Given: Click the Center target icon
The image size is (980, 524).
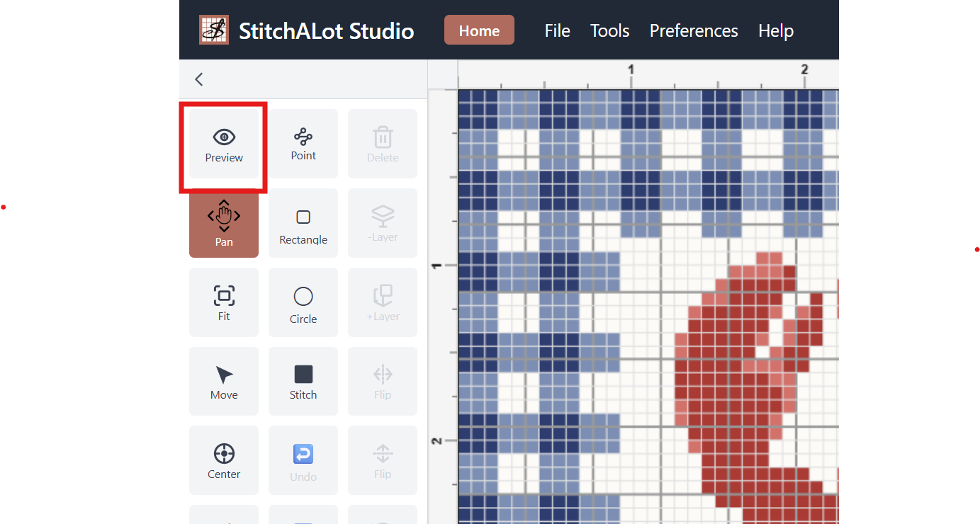Looking at the screenshot, I should [x=224, y=461].
